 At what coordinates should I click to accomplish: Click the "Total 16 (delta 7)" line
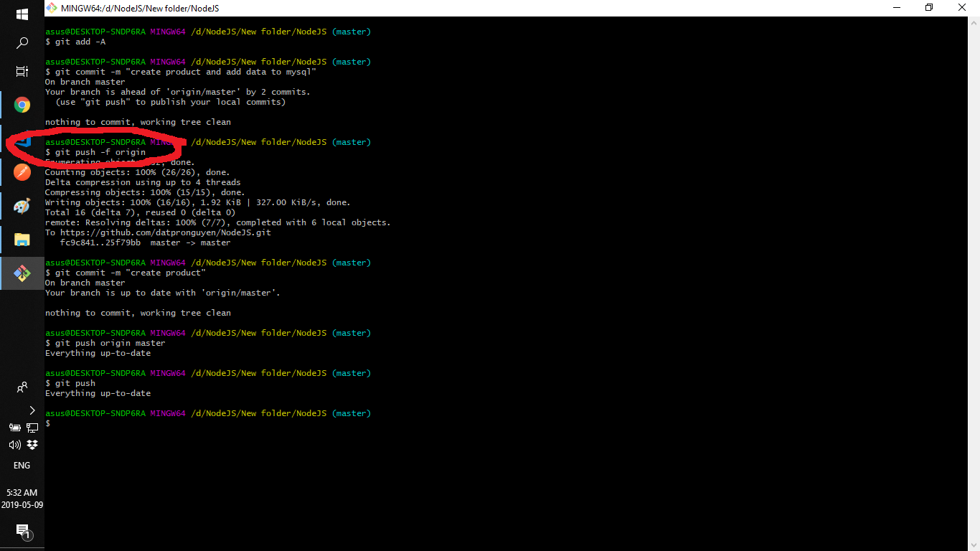[140, 212]
